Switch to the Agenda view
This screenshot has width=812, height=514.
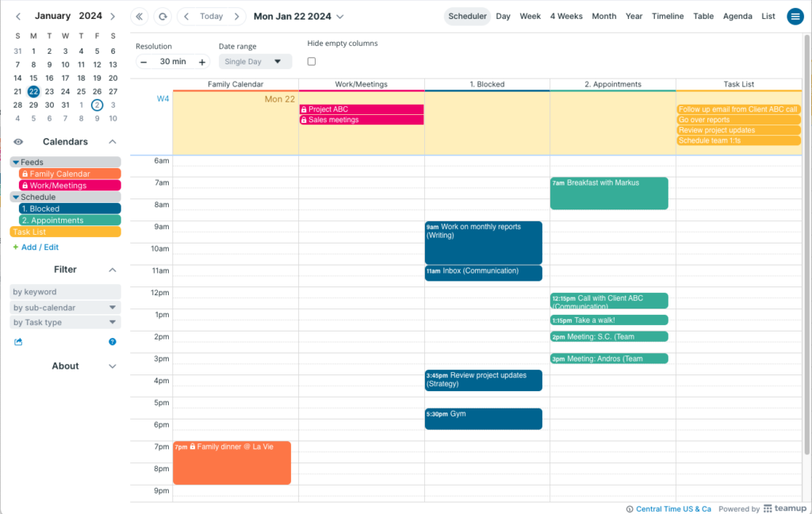(737, 16)
